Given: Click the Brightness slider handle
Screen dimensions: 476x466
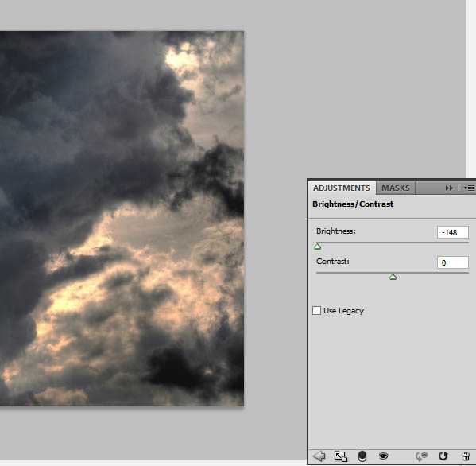Looking at the screenshot, I should [318, 246].
